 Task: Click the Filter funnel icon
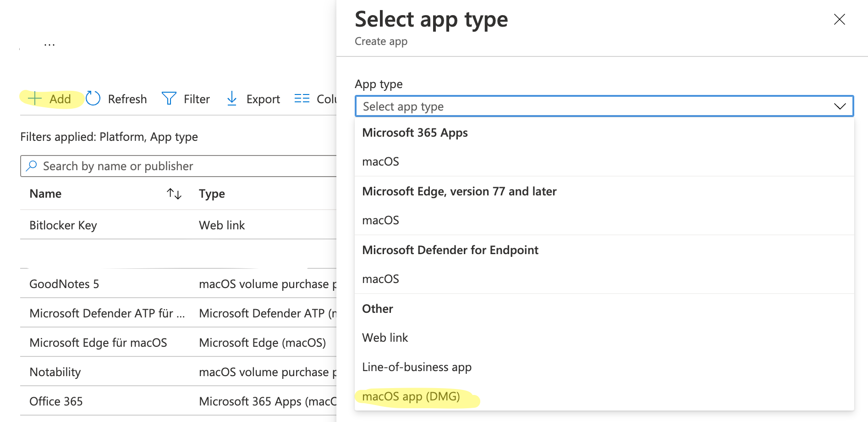169,99
